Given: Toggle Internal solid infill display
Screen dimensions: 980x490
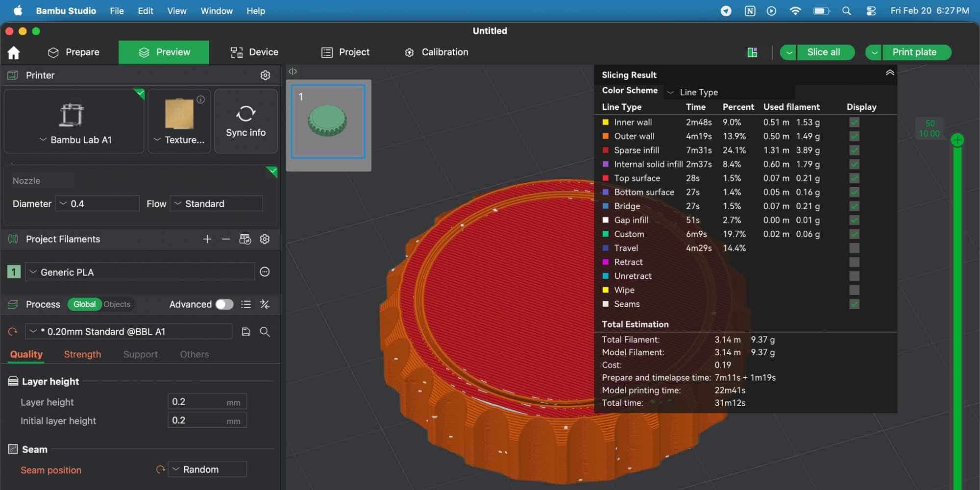Looking at the screenshot, I should point(854,164).
